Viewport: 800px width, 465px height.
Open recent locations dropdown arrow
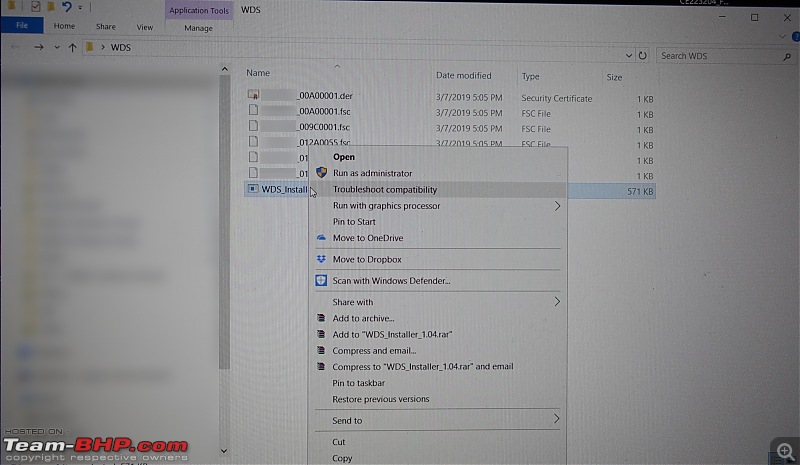click(57, 47)
